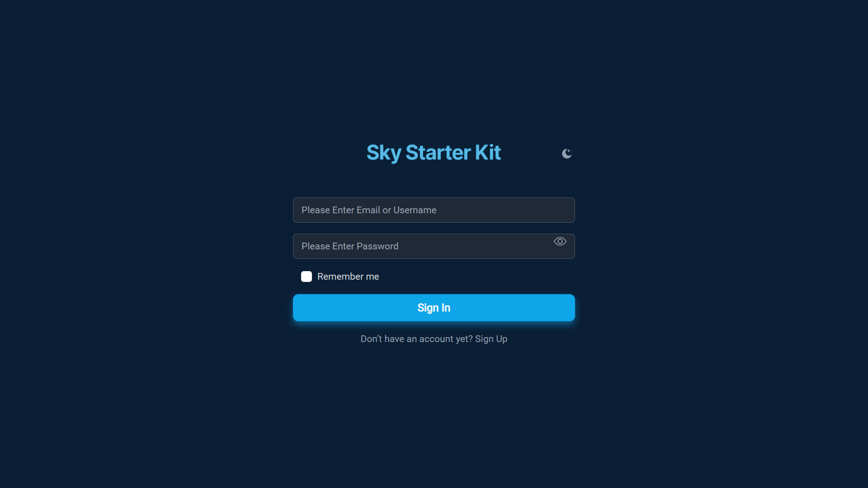Open the Sign Up link
The height and width of the screenshot is (488, 868).
click(491, 339)
